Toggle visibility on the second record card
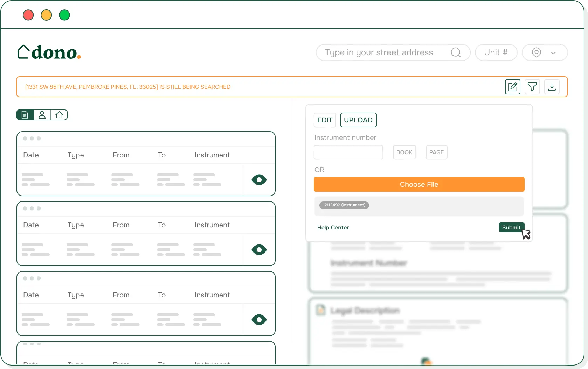Viewport: 588px width, 369px height. tap(258, 249)
